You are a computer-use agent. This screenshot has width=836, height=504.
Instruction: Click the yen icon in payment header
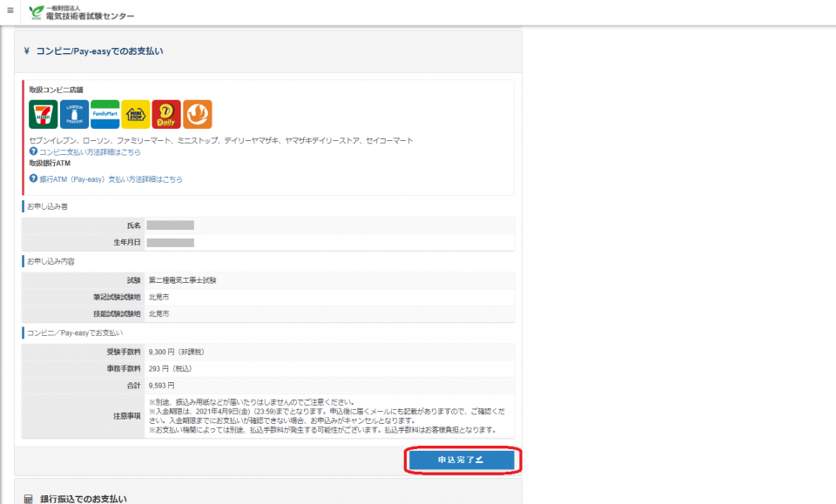(x=27, y=51)
